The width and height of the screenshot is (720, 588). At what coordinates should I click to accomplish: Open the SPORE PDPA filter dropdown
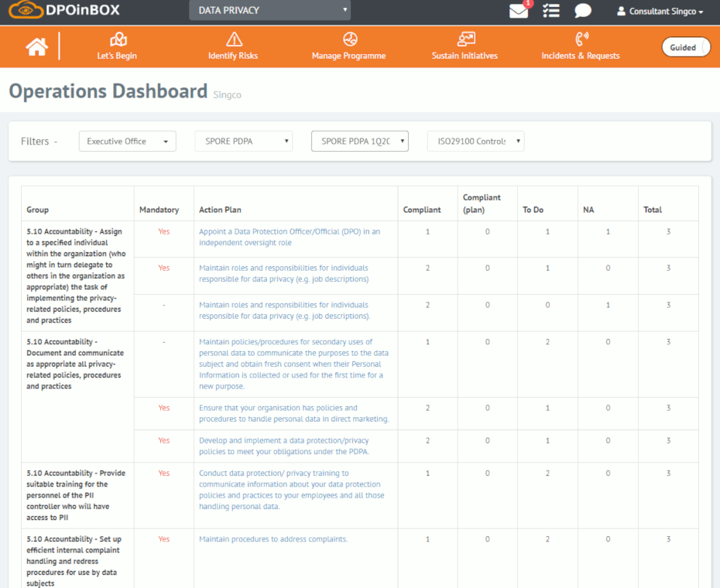[243, 142]
